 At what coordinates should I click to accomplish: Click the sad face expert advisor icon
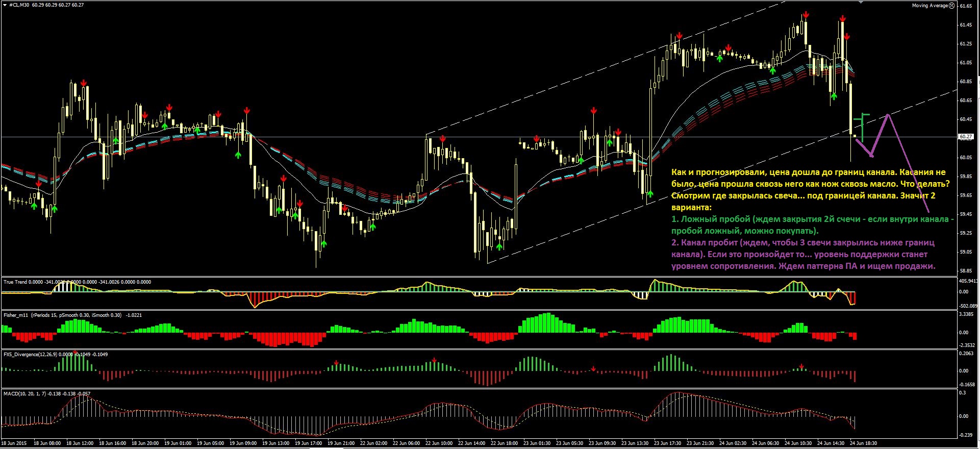click(x=952, y=5)
